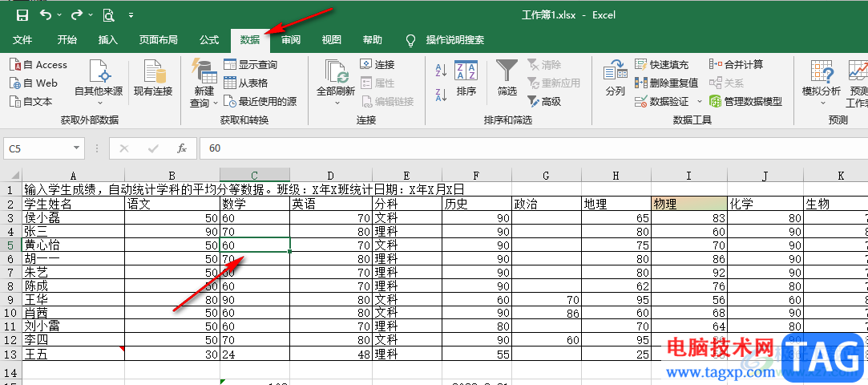
Task: Select the 英语 header cell
Action: (331, 204)
